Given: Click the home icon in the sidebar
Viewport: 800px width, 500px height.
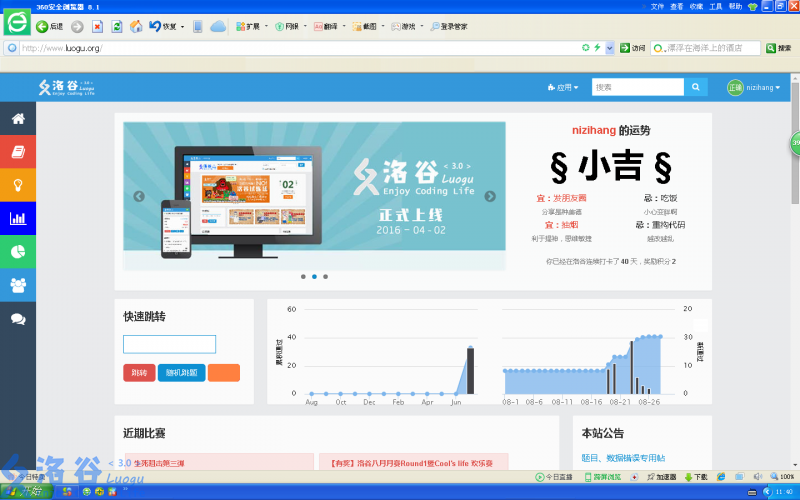Looking at the screenshot, I should coord(18,119).
